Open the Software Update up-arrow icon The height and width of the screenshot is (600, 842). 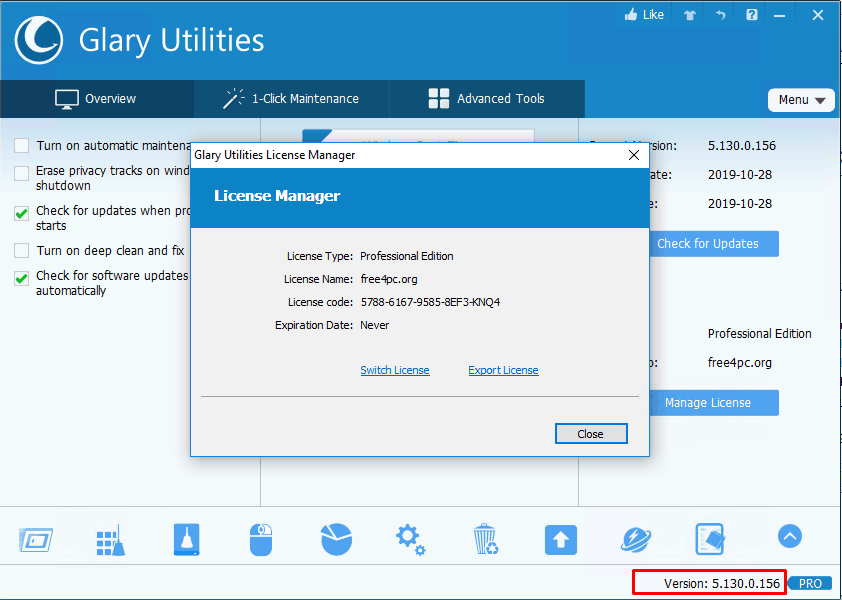tap(561, 540)
